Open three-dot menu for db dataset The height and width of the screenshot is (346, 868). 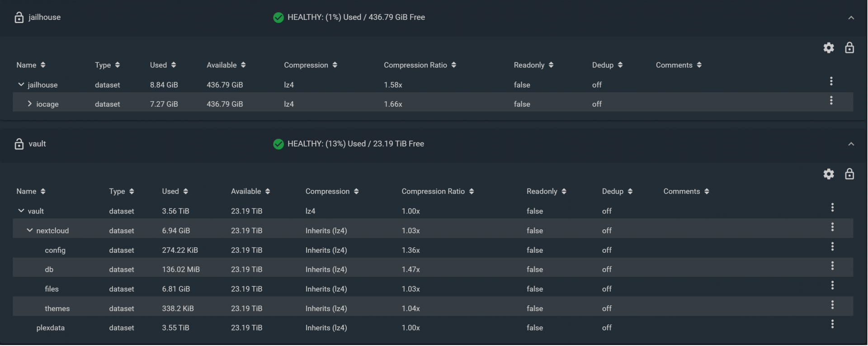pyautogui.click(x=832, y=266)
